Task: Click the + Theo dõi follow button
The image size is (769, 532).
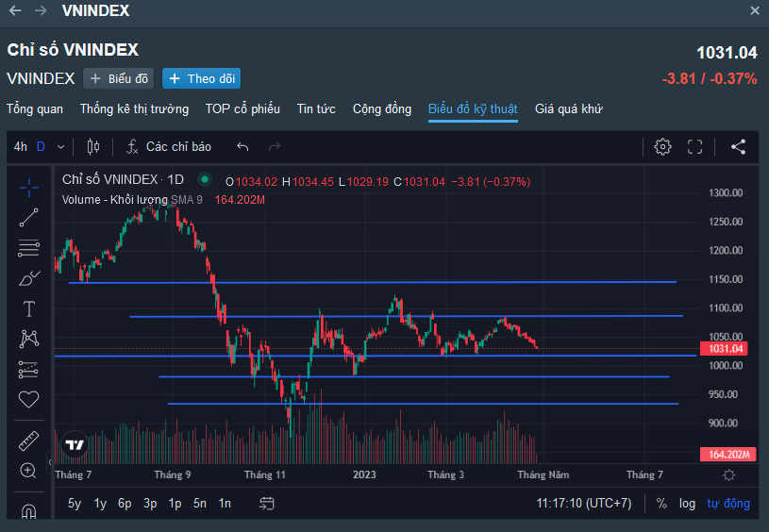Action: click(x=202, y=78)
